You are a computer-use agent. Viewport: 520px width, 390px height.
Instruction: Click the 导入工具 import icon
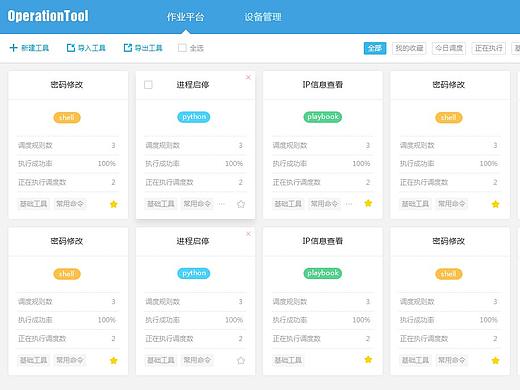[71, 48]
